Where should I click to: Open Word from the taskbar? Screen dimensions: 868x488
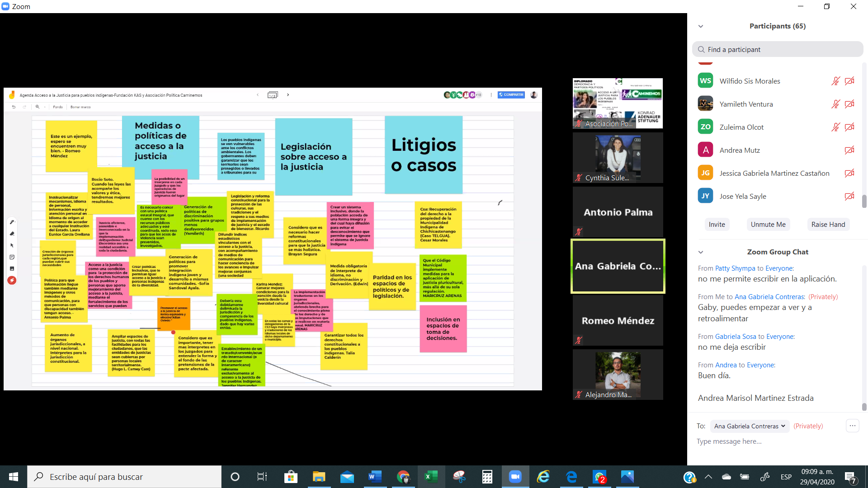pyautogui.click(x=375, y=477)
